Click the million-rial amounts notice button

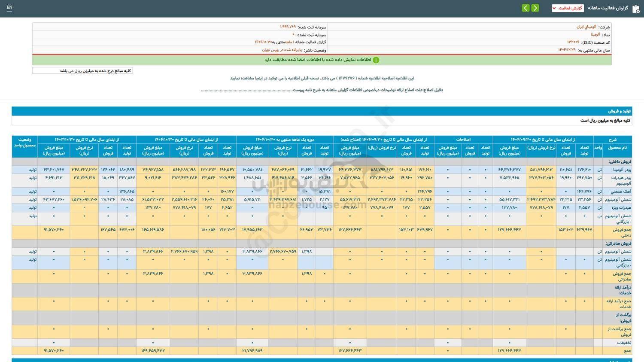coord(82,70)
